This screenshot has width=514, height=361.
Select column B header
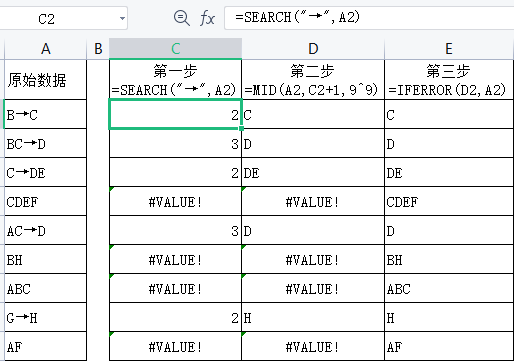click(x=98, y=49)
